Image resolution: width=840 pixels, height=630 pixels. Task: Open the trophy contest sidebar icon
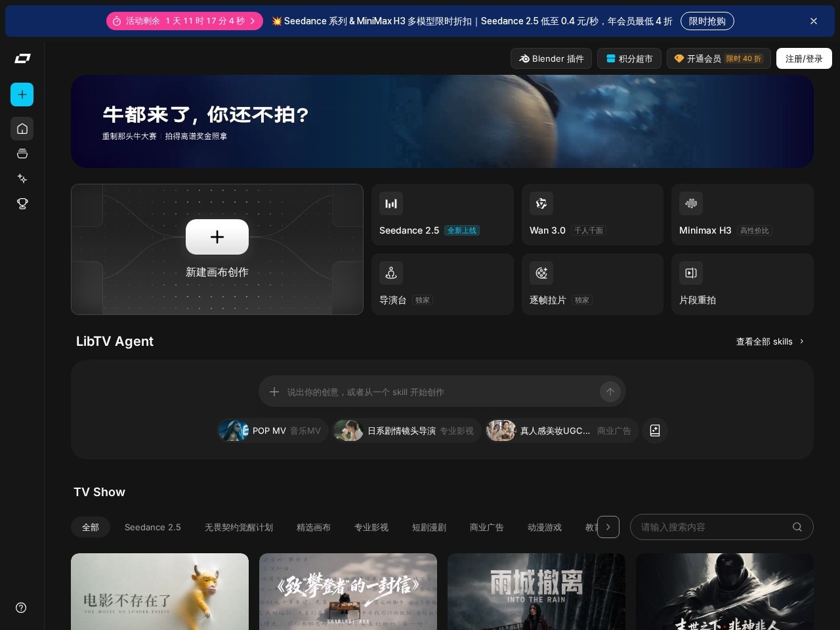(x=22, y=203)
